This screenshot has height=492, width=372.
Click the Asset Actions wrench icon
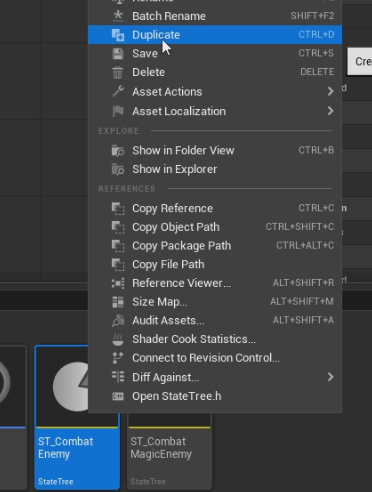118,91
